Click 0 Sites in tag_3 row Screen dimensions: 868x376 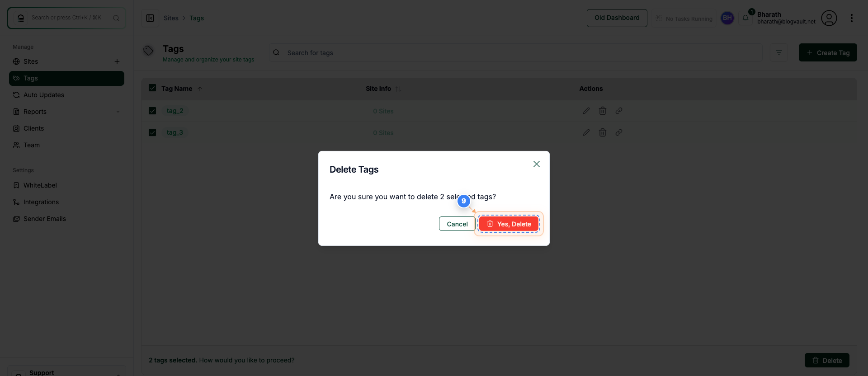[x=383, y=133]
